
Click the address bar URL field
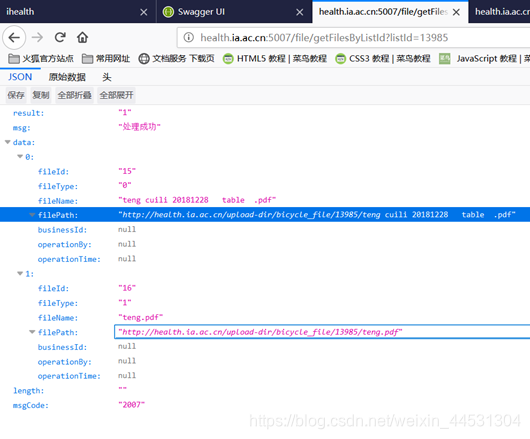point(354,38)
